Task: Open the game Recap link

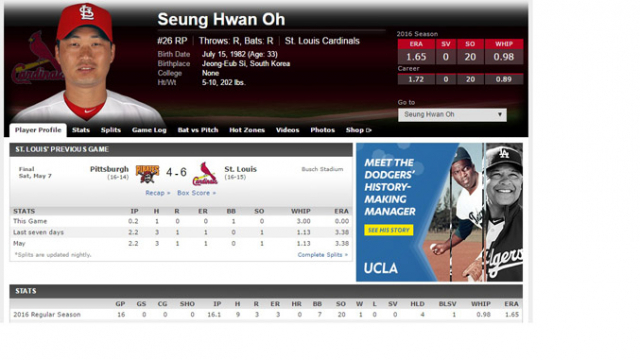Action: click(158, 193)
